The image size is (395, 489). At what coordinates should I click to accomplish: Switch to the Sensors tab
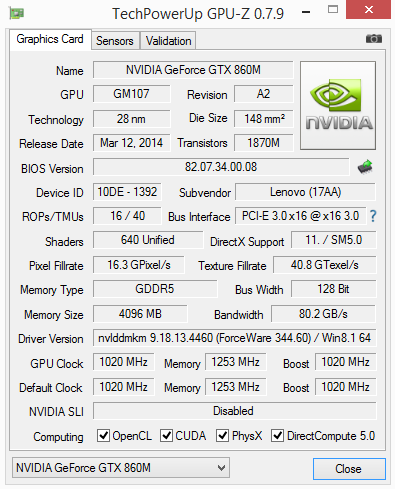pyautogui.click(x=115, y=41)
